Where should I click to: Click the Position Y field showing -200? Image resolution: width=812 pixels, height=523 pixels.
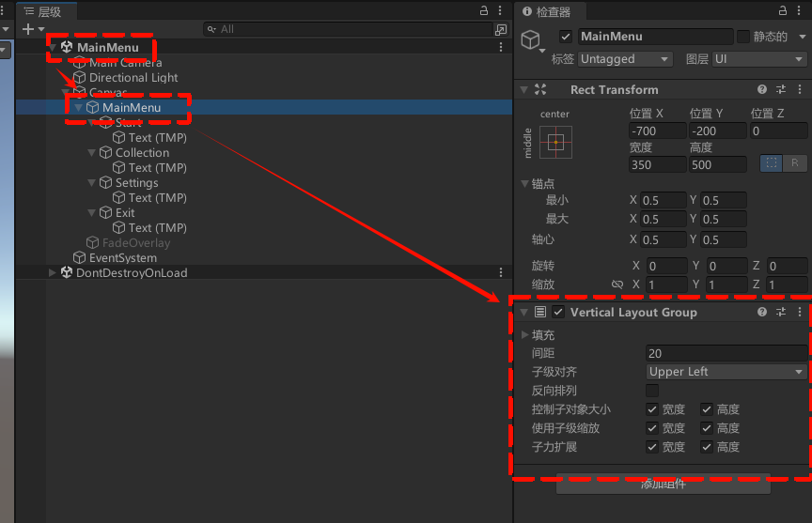click(717, 131)
